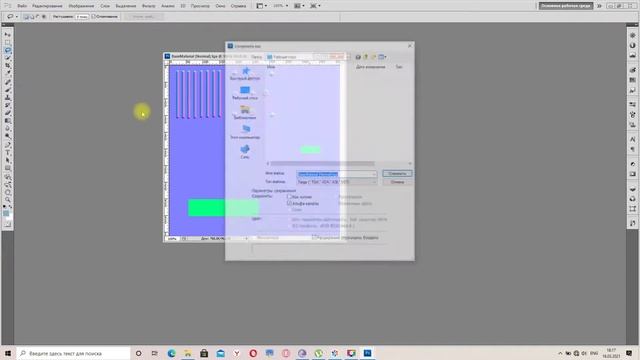Click Рабочий стол in save dialog sidebar
The image size is (640, 360).
[245, 93]
